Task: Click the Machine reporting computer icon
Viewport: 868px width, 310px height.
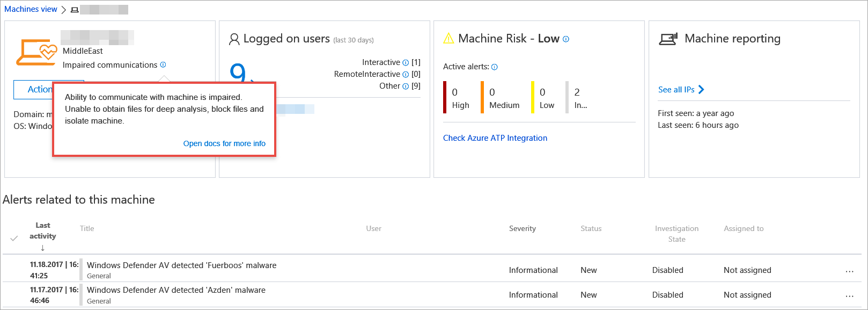Action: 668,39
